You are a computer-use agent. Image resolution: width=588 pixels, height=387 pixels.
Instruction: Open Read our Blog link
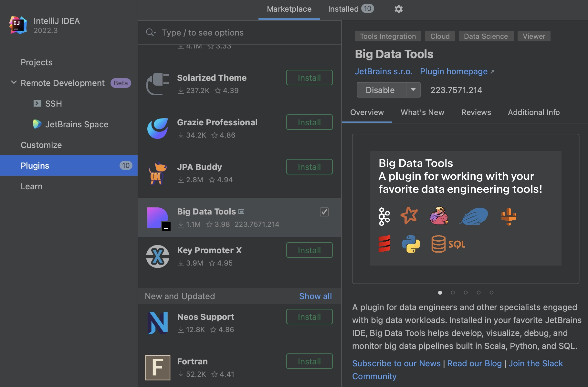pyautogui.click(x=474, y=363)
